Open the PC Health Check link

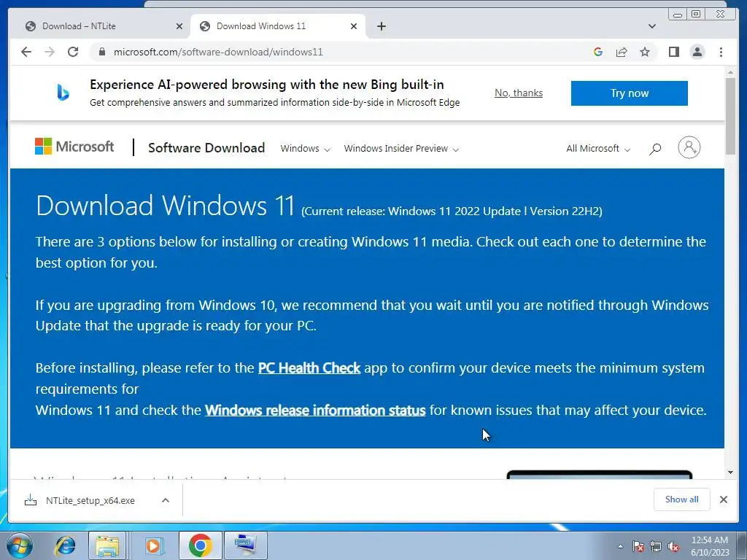click(x=309, y=368)
